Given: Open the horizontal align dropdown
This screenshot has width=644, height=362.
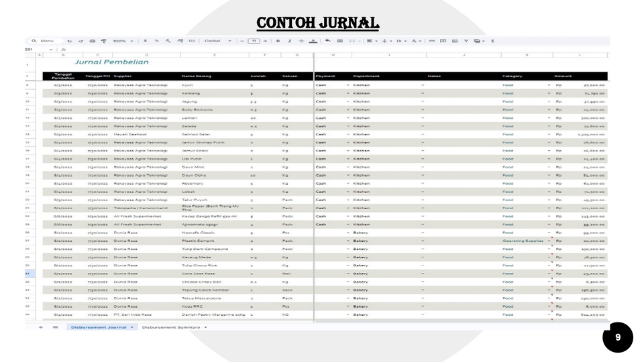Looking at the screenshot, I should point(371,41).
